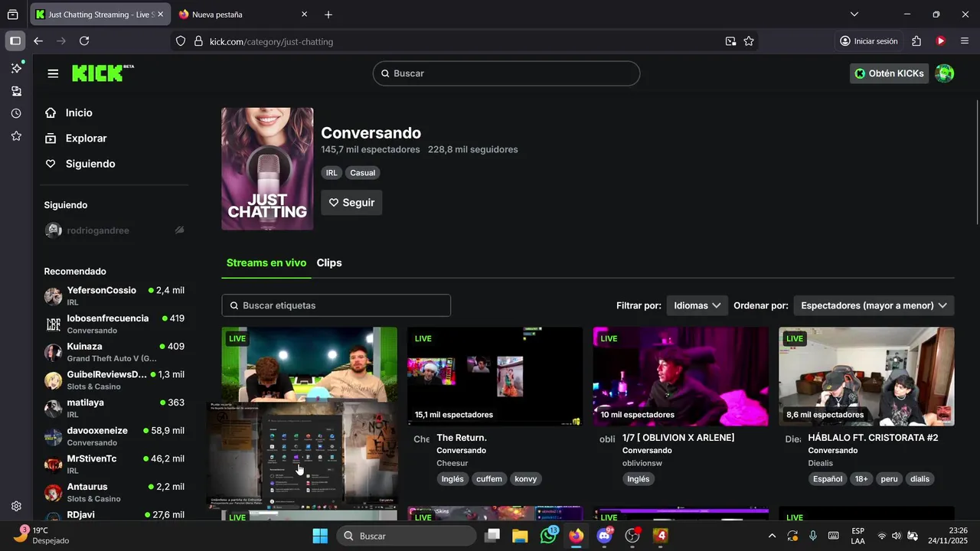Open rodriogandree followed channel
This screenshot has height=551, width=980.
coord(114,230)
